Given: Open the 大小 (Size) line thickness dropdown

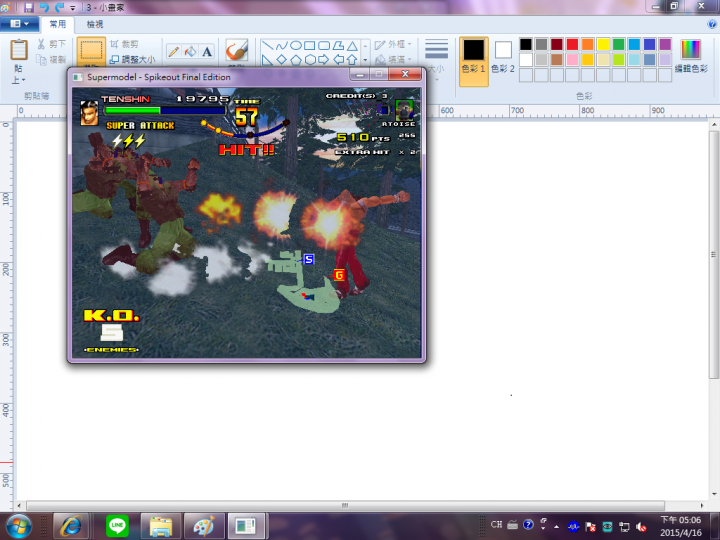Looking at the screenshot, I should (436, 60).
